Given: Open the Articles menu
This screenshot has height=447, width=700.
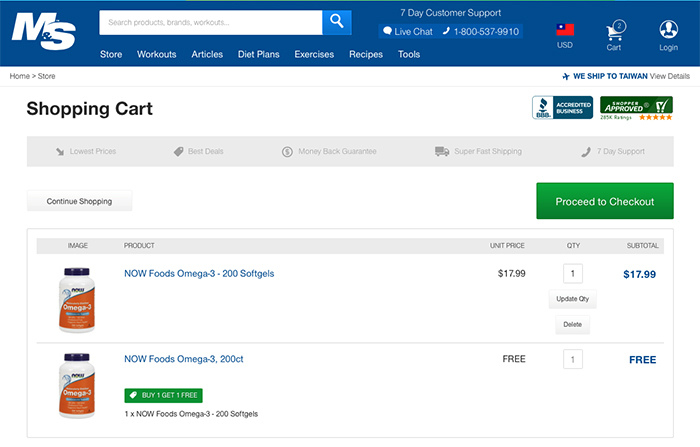Looking at the screenshot, I should (207, 54).
